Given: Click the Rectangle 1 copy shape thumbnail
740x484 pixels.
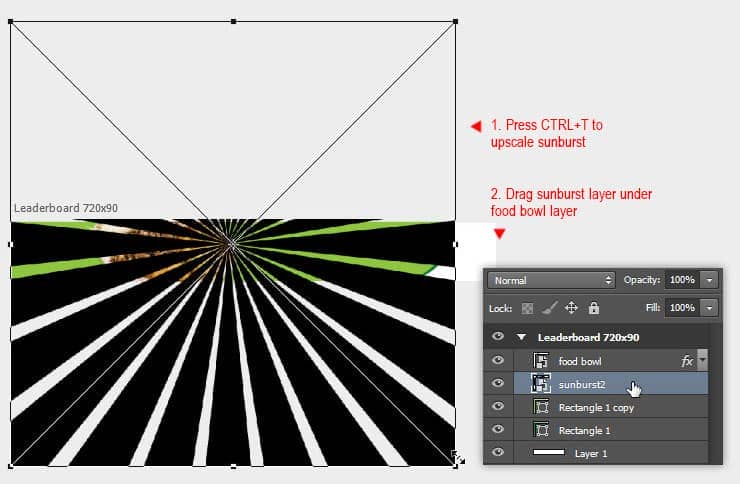Looking at the screenshot, I should [541, 407].
